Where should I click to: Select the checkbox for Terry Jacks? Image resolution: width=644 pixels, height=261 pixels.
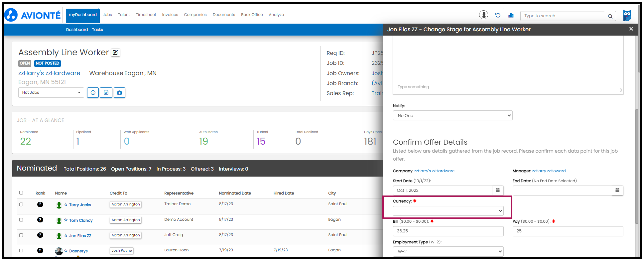coord(21,204)
